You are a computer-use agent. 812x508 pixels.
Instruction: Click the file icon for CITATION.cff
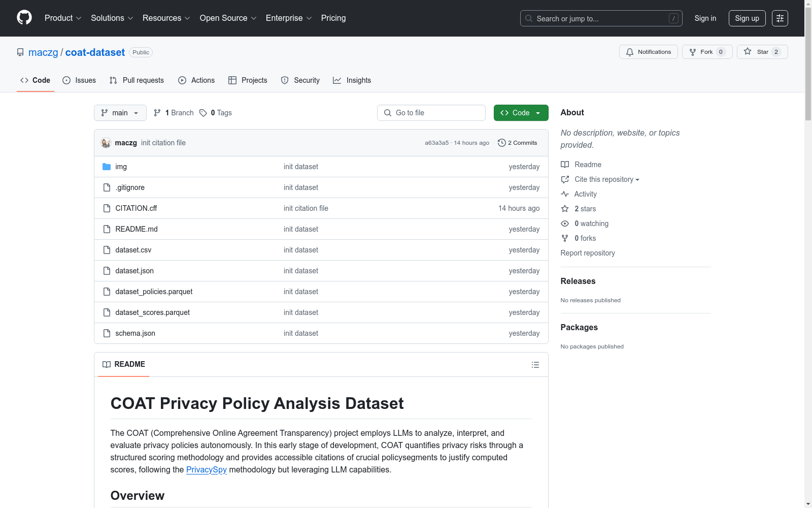[107, 208]
